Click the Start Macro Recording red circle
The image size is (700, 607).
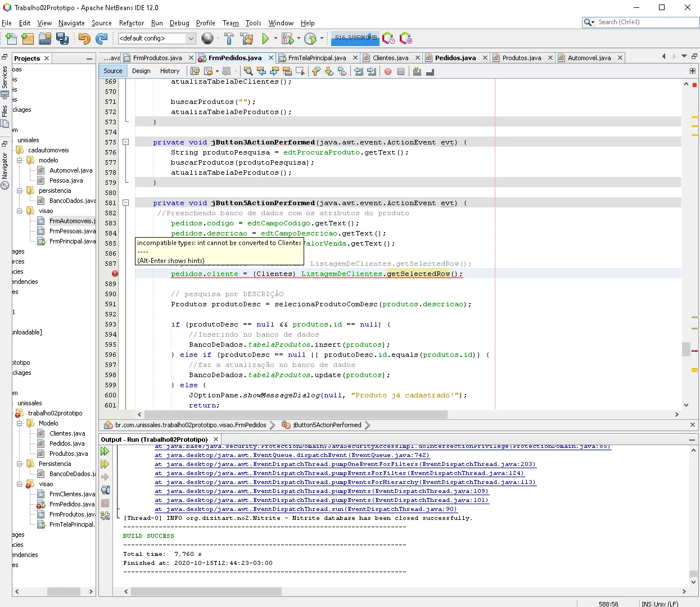click(x=387, y=71)
